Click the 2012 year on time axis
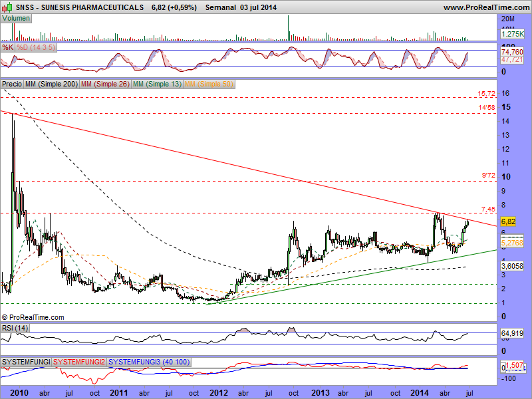Image resolution: width=532 pixels, height=399 pixels. tap(219, 393)
